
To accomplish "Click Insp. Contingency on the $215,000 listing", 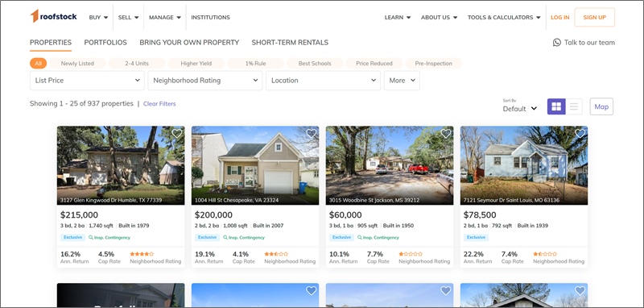I will tap(109, 237).
